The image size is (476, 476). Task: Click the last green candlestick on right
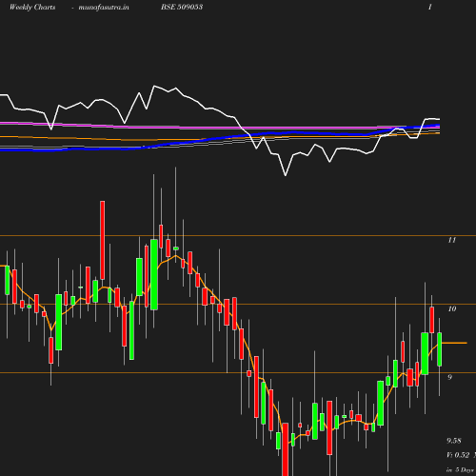[440, 349]
